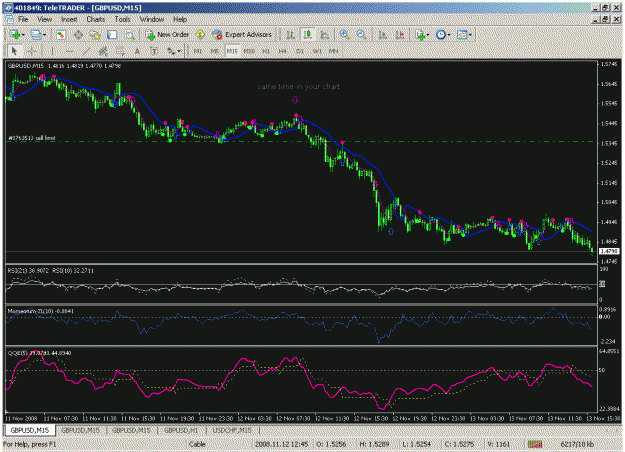Switch chart to M30 timeframe
This screenshot has height=452, width=625.
[x=249, y=51]
